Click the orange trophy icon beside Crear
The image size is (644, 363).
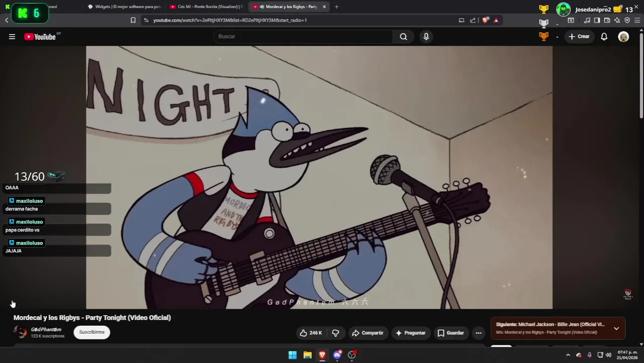[544, 36]
